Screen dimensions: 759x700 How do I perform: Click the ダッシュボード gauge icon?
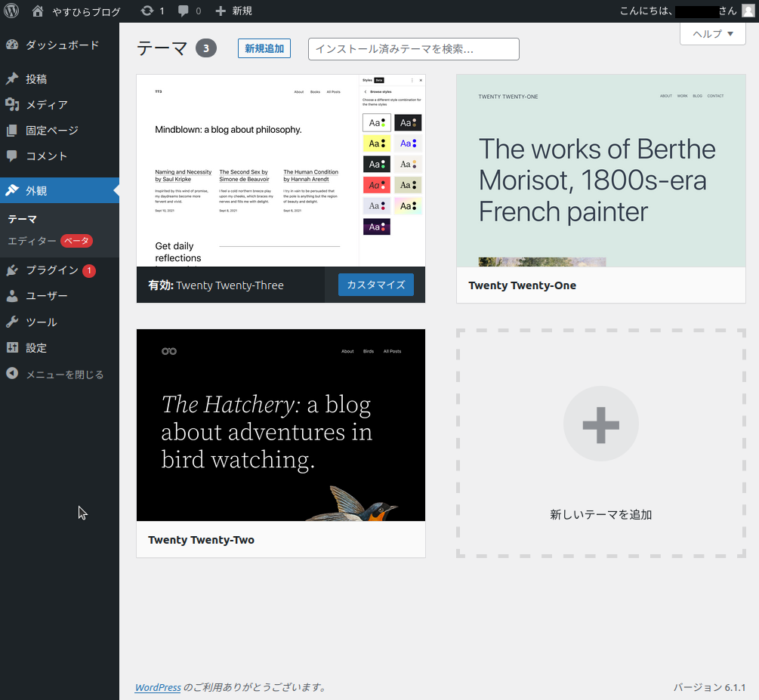point(12,45)
